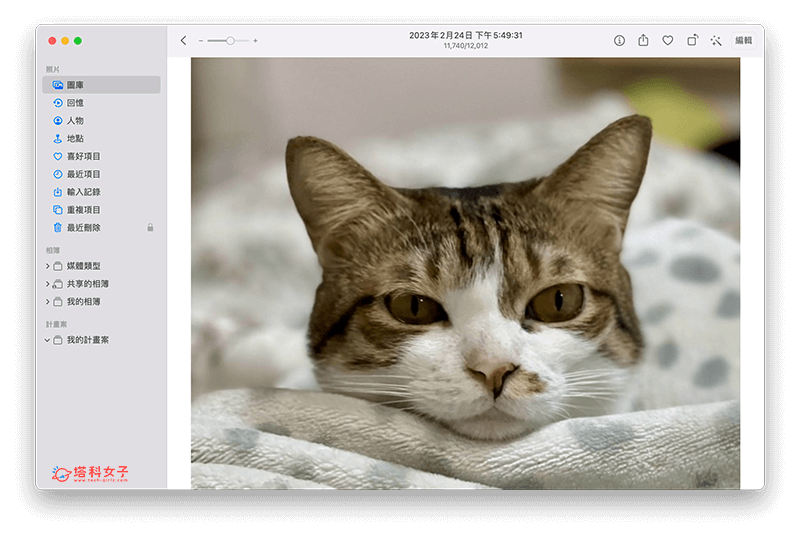Expand 媒體類型 Media Types folder
The height and width of the screenshot is (537, 800).
click(x=47, y=266)
